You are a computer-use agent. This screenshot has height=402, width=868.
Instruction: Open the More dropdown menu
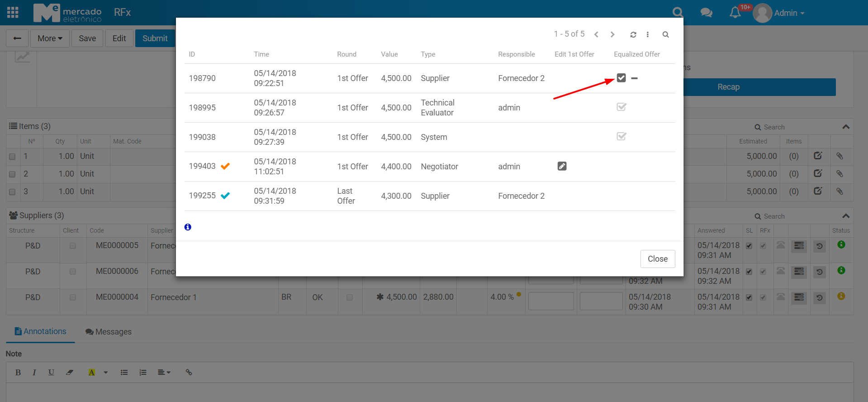tap(50, 38)
